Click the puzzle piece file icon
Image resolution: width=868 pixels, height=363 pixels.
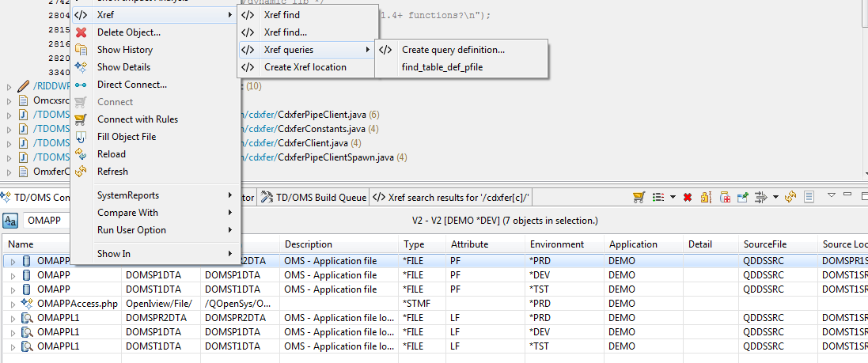(x=705, y=197)
